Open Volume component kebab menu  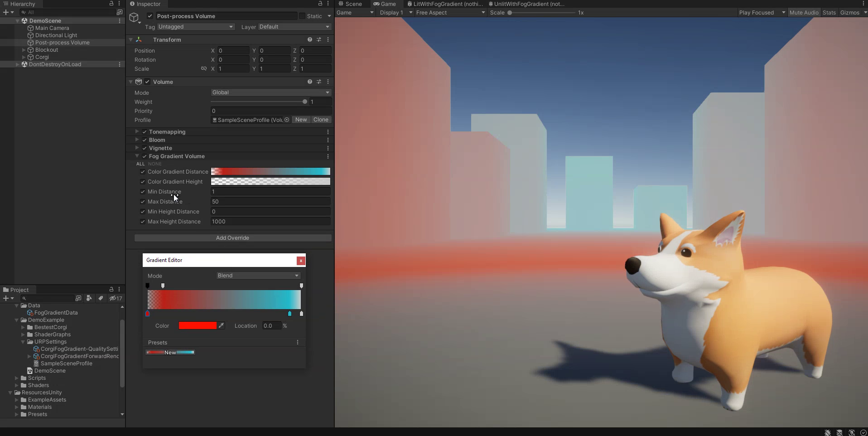(328, 82)
